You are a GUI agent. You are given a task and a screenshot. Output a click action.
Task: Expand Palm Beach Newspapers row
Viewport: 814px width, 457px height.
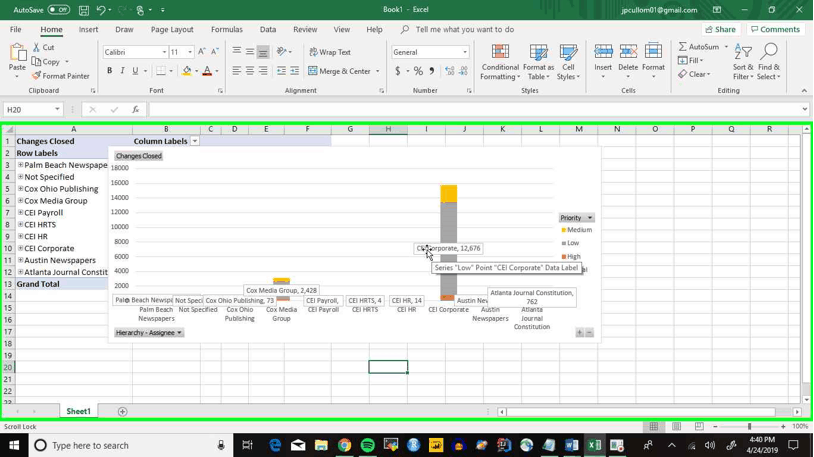click(x=20, y=165)
